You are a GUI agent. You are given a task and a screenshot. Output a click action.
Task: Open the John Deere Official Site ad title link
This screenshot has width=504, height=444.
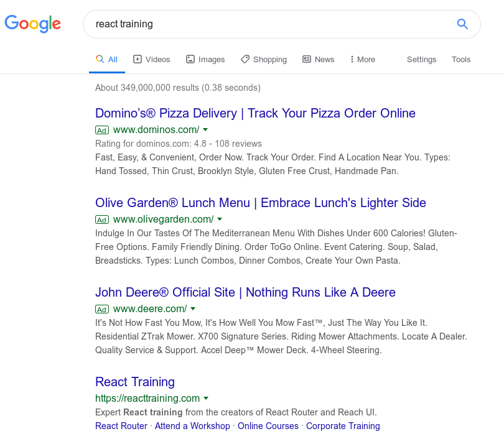pyautogui.click(x=245, y=293)
